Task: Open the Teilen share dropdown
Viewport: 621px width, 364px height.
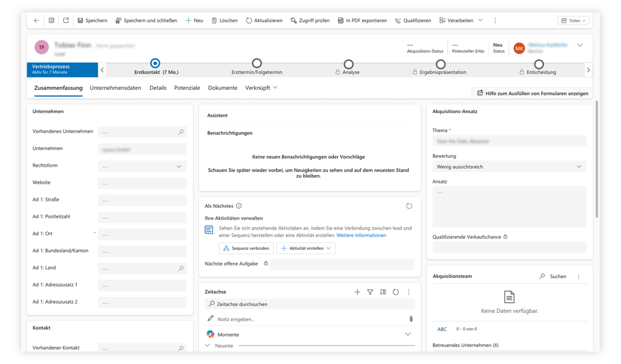Action: [x=573, y=20]
